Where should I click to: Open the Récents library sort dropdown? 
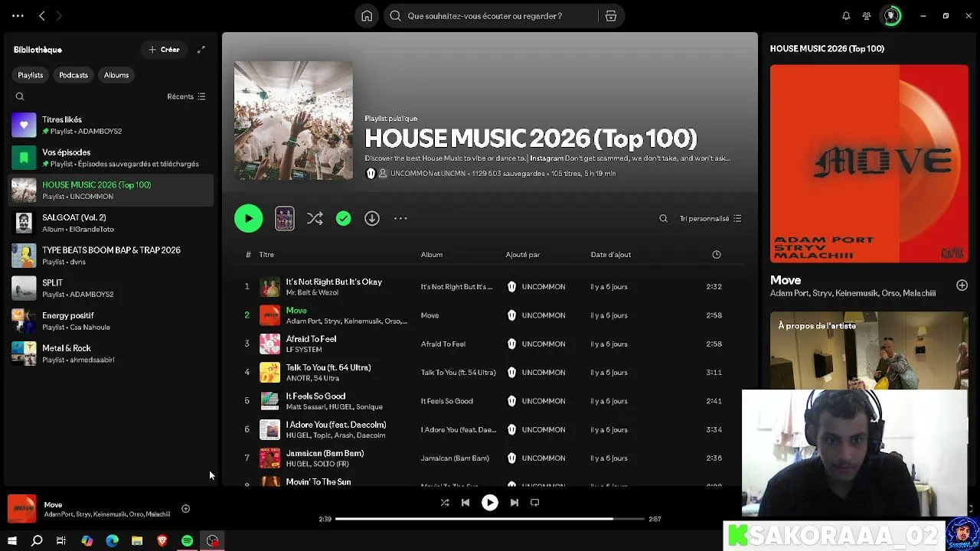tap(186, 96)
